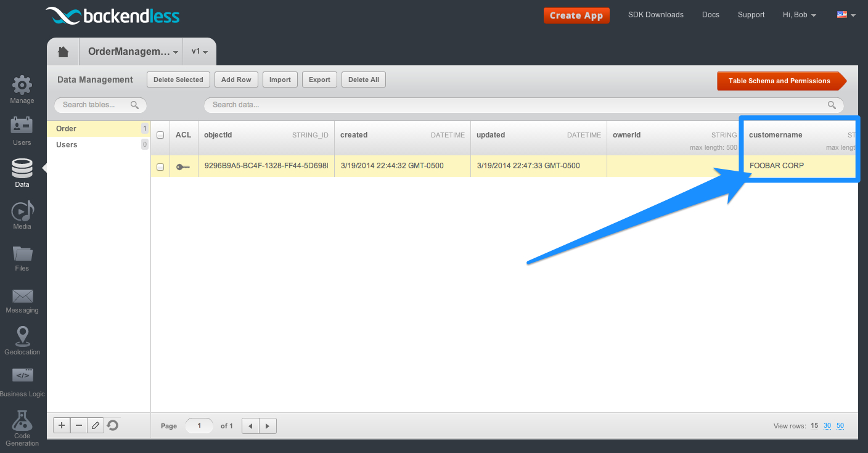Click the Import button
The width and height of the screenshot is (868, 453).
point(280,80)
